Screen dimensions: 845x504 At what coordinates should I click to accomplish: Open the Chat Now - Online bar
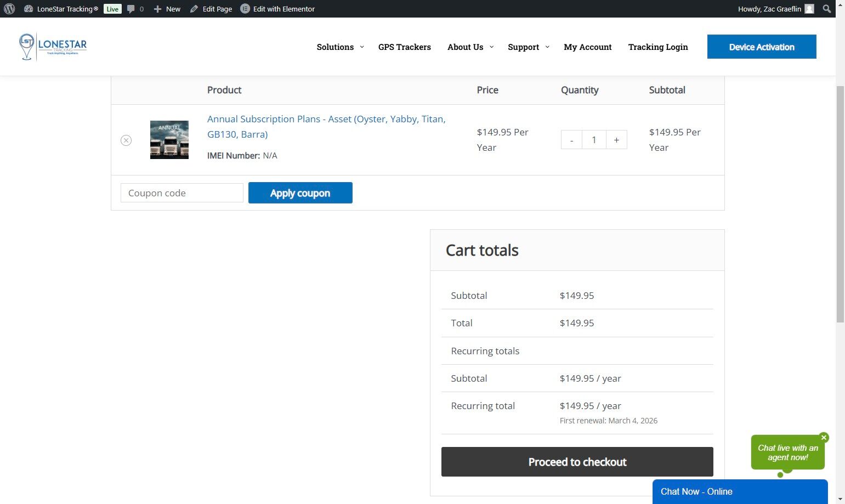[x=740, y=492]
